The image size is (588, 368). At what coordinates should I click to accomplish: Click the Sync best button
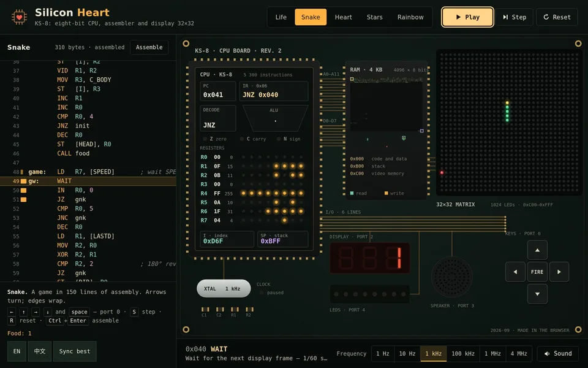pos(75,351)
